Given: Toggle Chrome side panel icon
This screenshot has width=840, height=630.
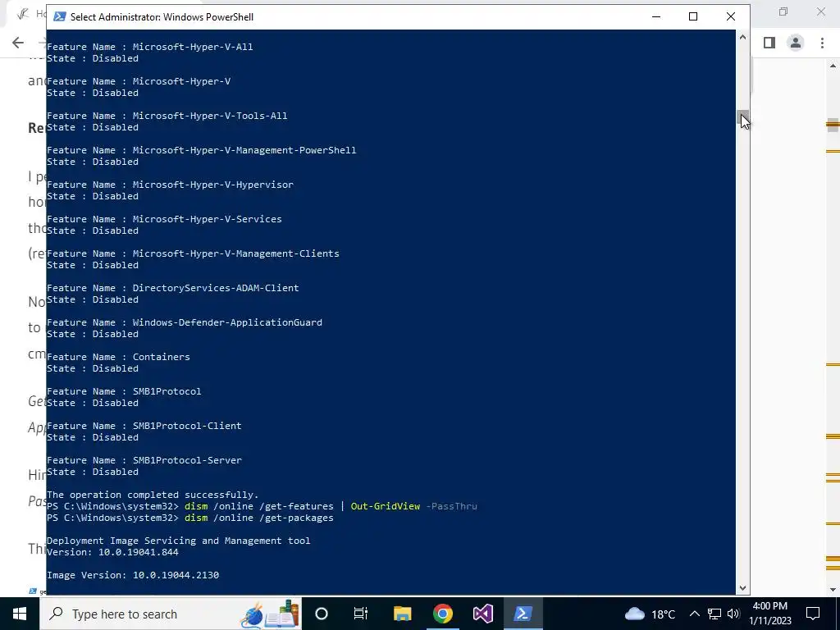Looking at the screenshot, I should [x=769, y=43].
